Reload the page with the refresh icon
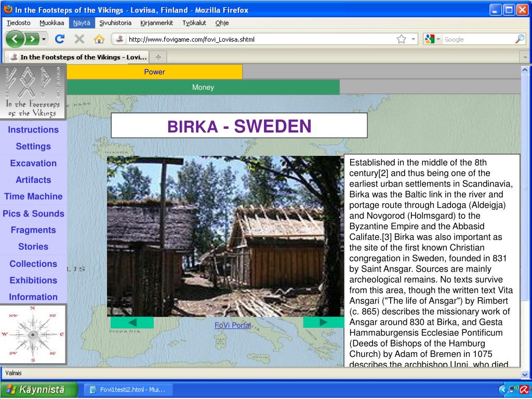 (60, 39)
